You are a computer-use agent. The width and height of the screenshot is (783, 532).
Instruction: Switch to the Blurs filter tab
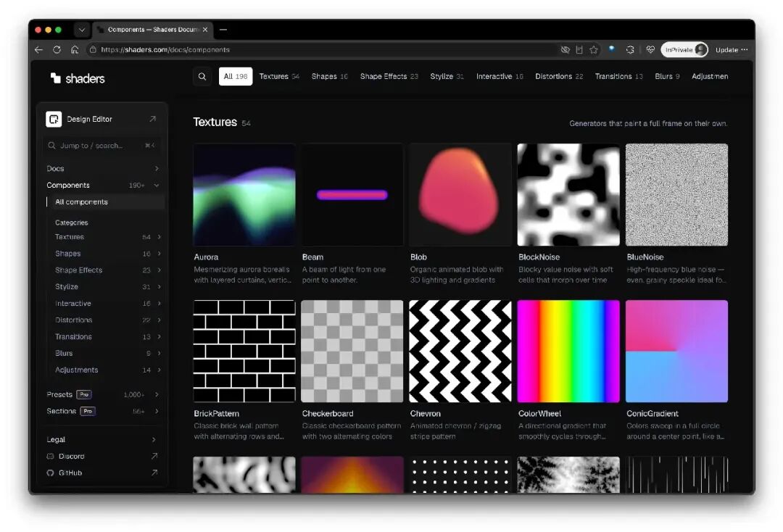tap(667, 76)
